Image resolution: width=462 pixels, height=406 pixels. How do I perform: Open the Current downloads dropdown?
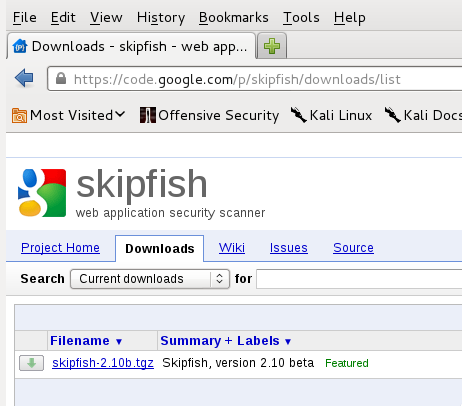pyautogui.click(x=150, y=279)
